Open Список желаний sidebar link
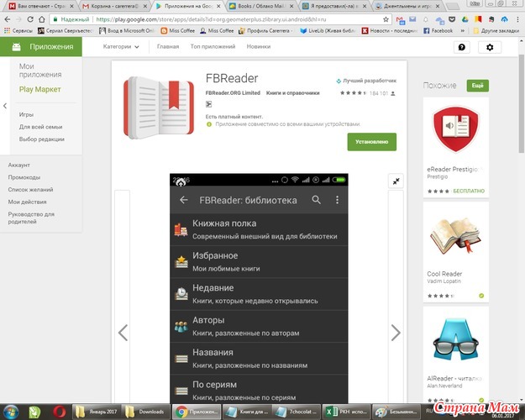525x420 pixels. (x=30, y=190)
